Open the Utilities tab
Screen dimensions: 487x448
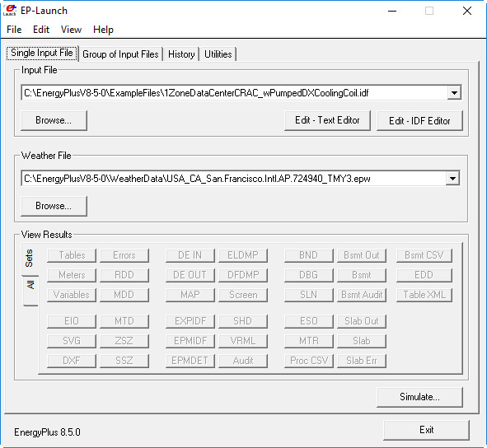pos(218,54)
